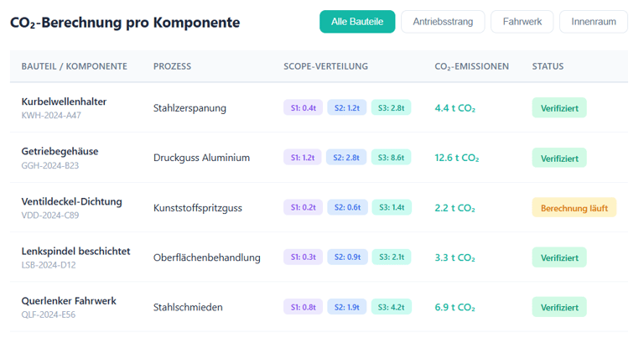Select the Alle Bauteile filter

click(356, 22)
